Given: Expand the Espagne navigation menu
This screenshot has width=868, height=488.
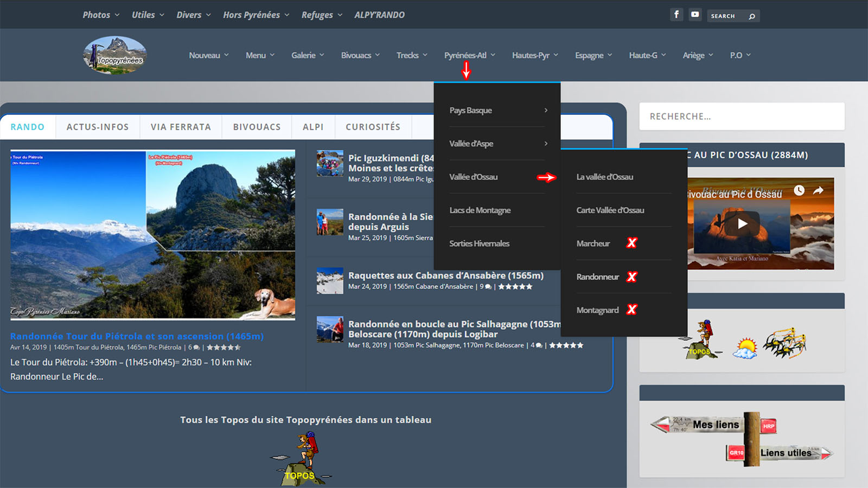Looking at the screenshot, I should coord(593,55).
